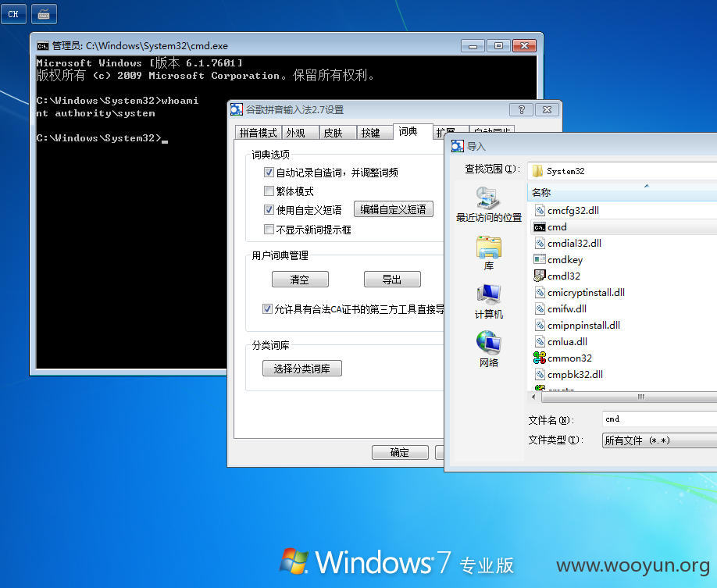Select the cmd executable icon

[540, 227]
